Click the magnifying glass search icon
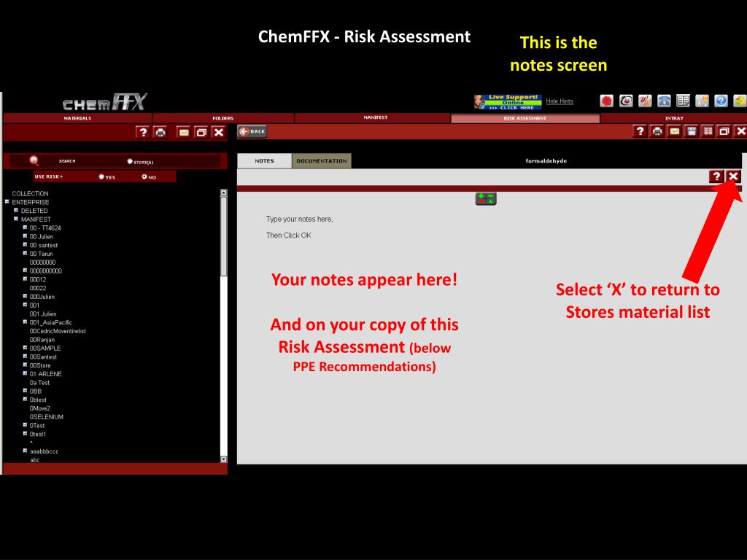747x560 pixels. (x=34, y=161)
